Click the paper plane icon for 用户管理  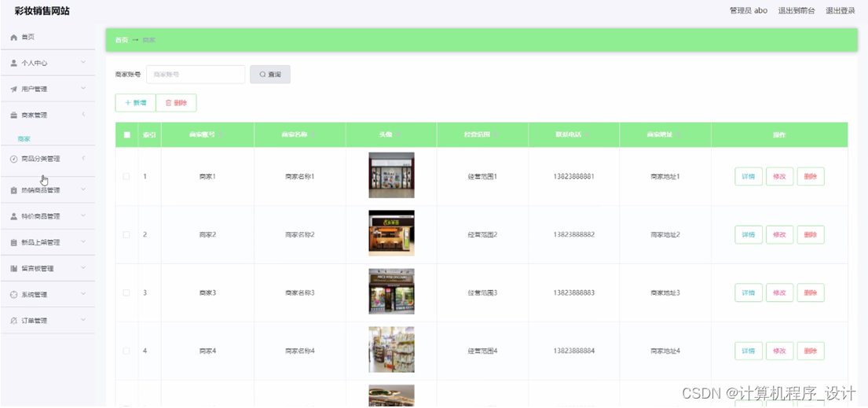click(14, 90)
